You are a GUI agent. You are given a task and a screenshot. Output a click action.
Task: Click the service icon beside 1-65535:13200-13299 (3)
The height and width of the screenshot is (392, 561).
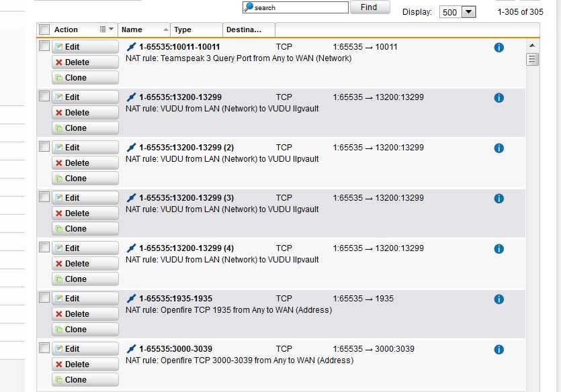coord(131,198)
